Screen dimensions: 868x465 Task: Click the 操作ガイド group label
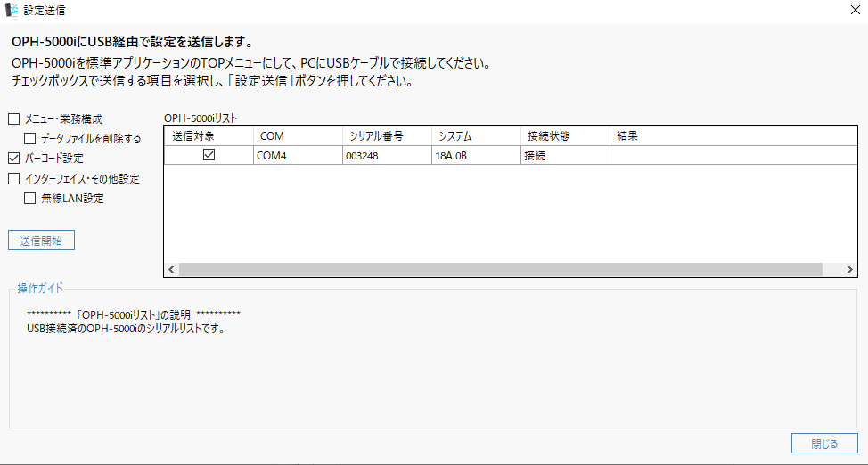(x=40, y=288)
